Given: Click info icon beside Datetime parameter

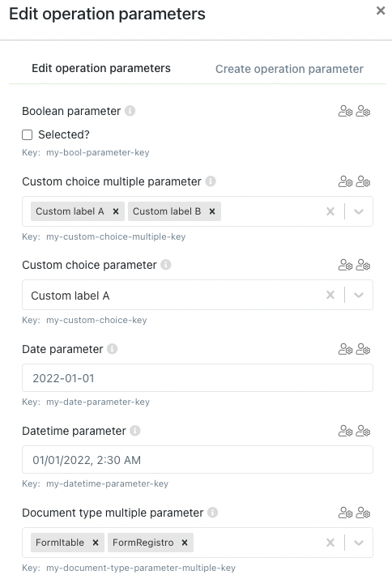Looking at the screenshot, I should (x=135, y=431).
